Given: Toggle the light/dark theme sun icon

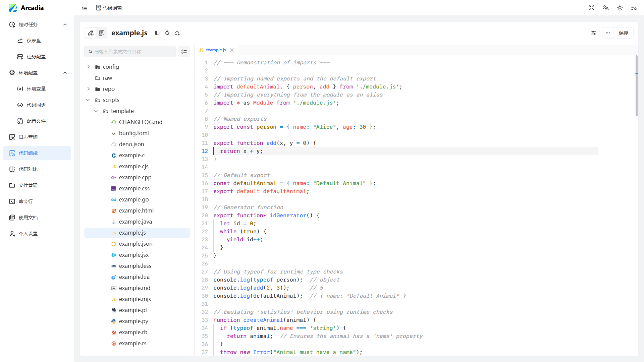Looking at the screenshot, I should click(620, 8).
